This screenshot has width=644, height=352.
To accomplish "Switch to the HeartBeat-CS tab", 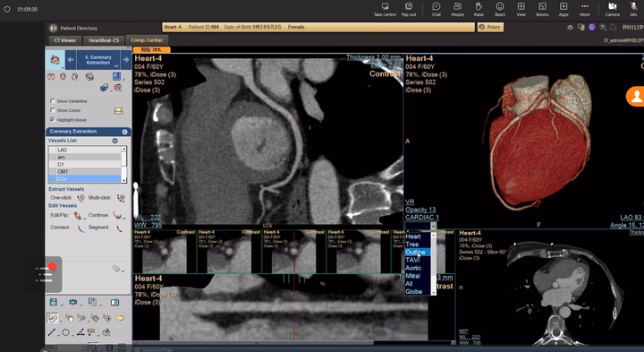I will (x=104, y=40).
